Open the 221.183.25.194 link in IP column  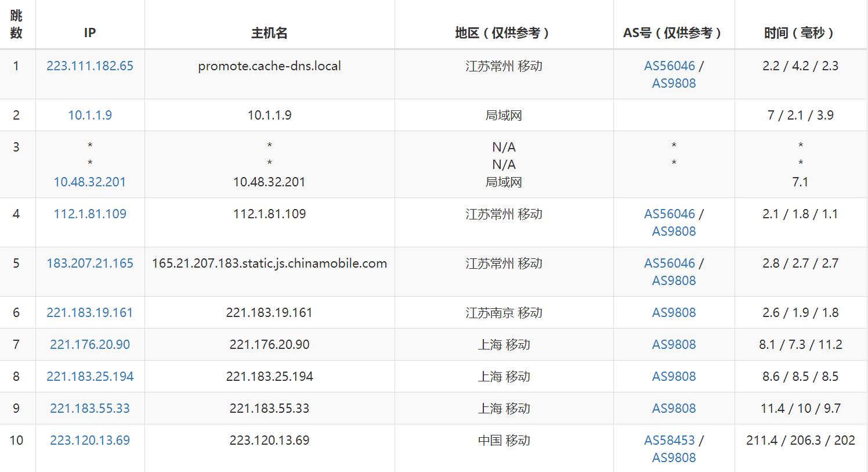click(90, 376)
